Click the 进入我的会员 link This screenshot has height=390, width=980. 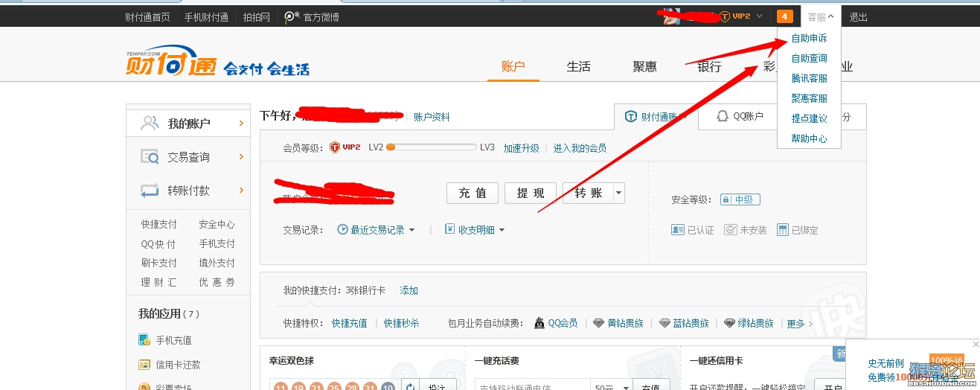coord(580,148)
